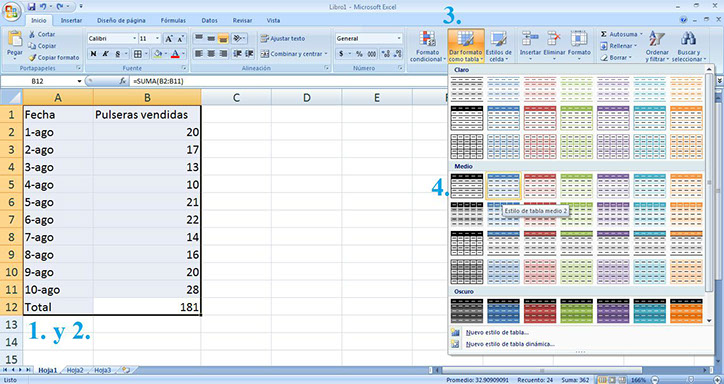This screenshot has height=384, width=724.
Task: Click the Buscar y seleccionar binoculars
Action: click(688, 40)
